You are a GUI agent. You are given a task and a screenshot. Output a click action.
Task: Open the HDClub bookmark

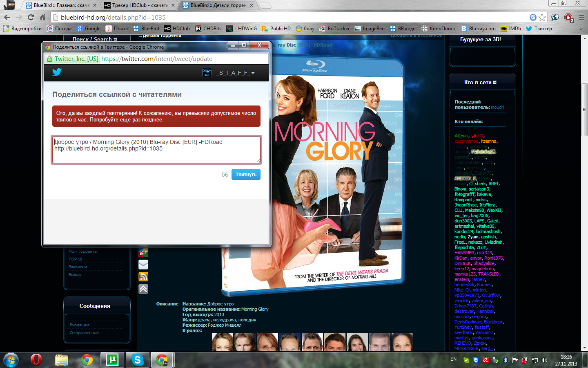click(177, 29)
